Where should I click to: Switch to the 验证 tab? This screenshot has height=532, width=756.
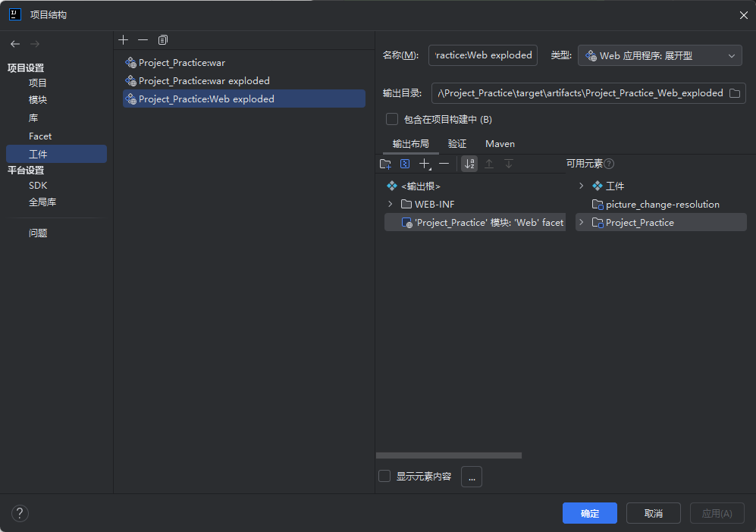pyautogui.click(x=457, y=143)
